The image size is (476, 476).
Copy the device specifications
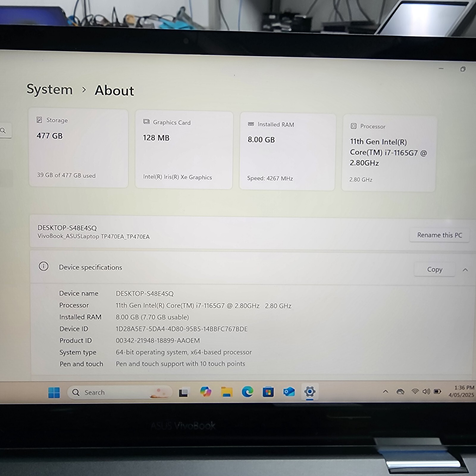pyautogui.click(x=435, y=269)
